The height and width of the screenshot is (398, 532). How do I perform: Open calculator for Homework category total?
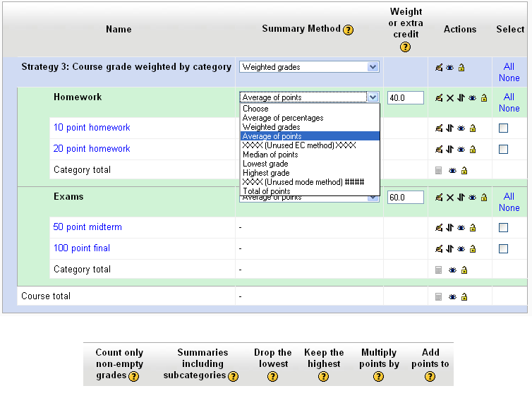[x=438, y=170]
